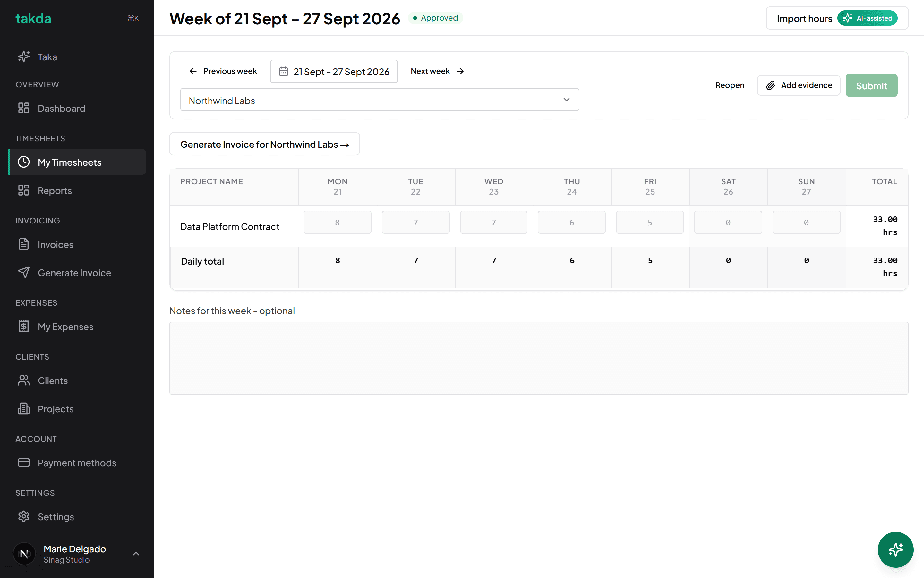Go to Previous week
The width and height of the screenshot is (924, 578).
[x=223, y=71]
